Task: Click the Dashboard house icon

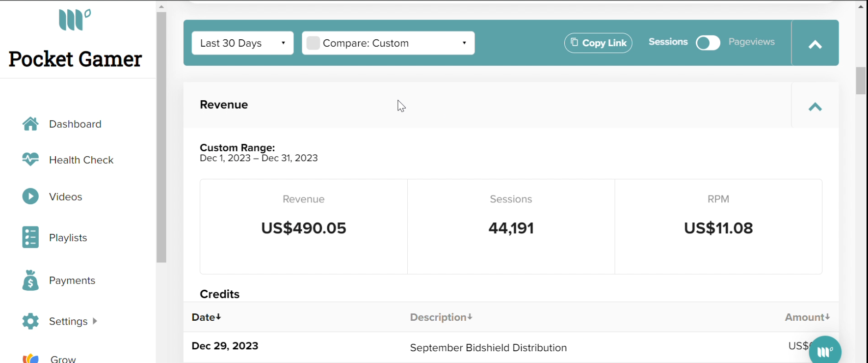Action: 30,124
